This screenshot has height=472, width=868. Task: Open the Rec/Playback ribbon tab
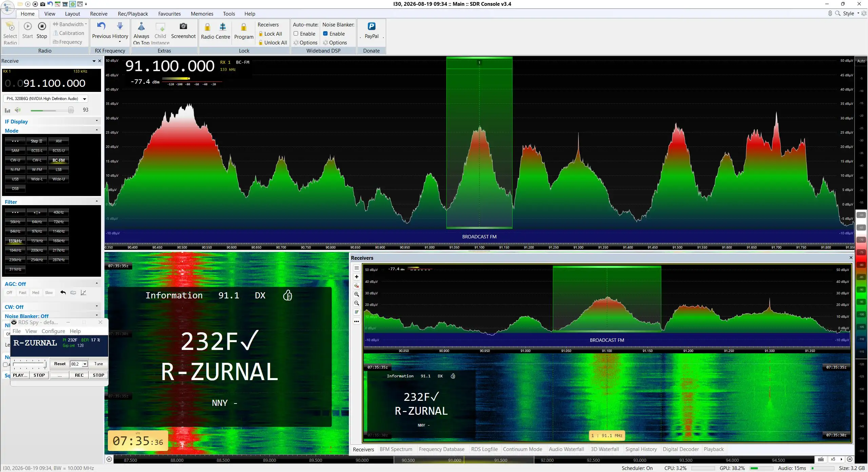(x=133, y=14)
